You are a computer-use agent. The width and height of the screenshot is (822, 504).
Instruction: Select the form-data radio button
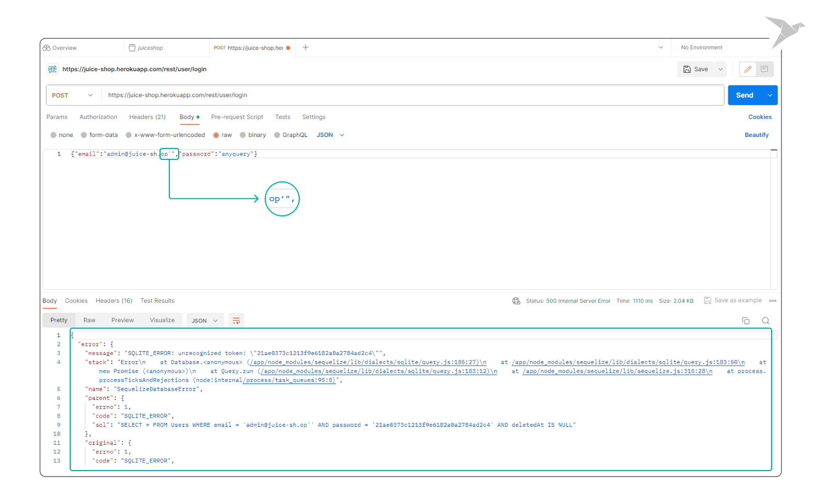83,135
